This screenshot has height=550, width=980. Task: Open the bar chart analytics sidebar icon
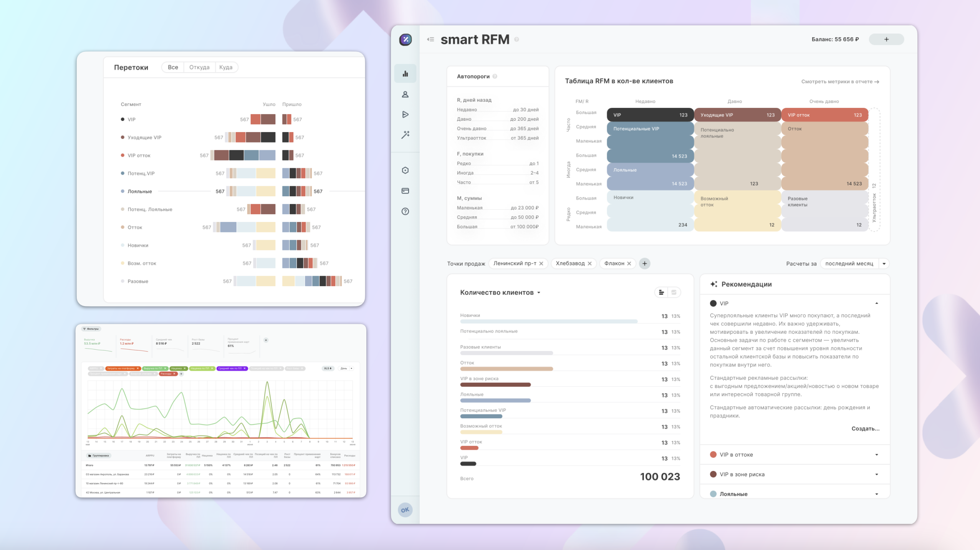tap(405, 74)
